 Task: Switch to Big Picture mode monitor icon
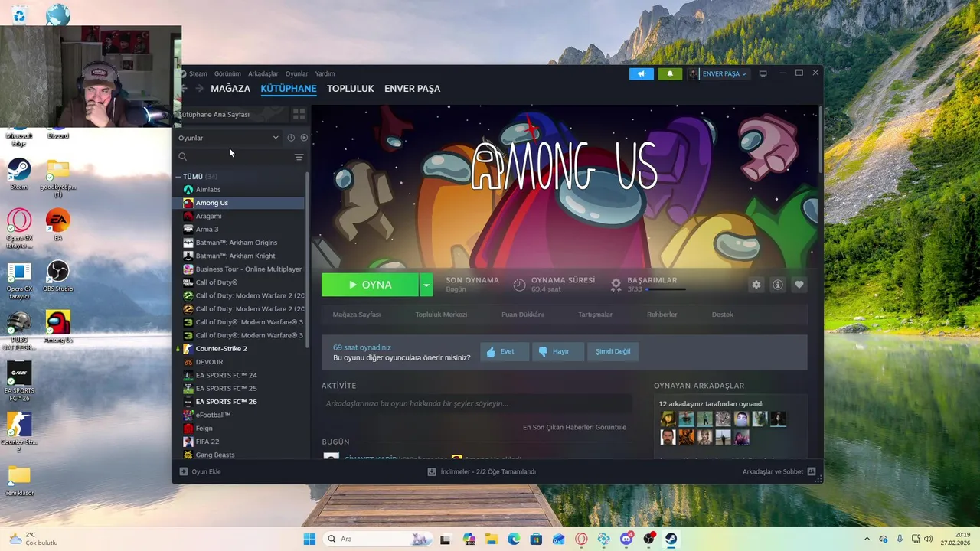pos(763,74)
